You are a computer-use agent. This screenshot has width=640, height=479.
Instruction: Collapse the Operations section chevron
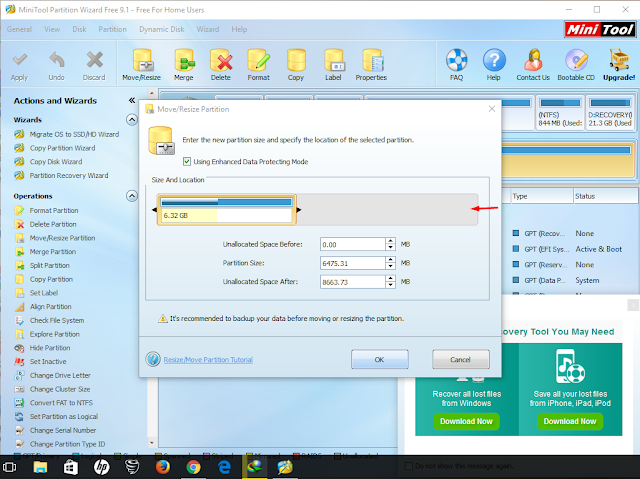(x=131, y=196)
